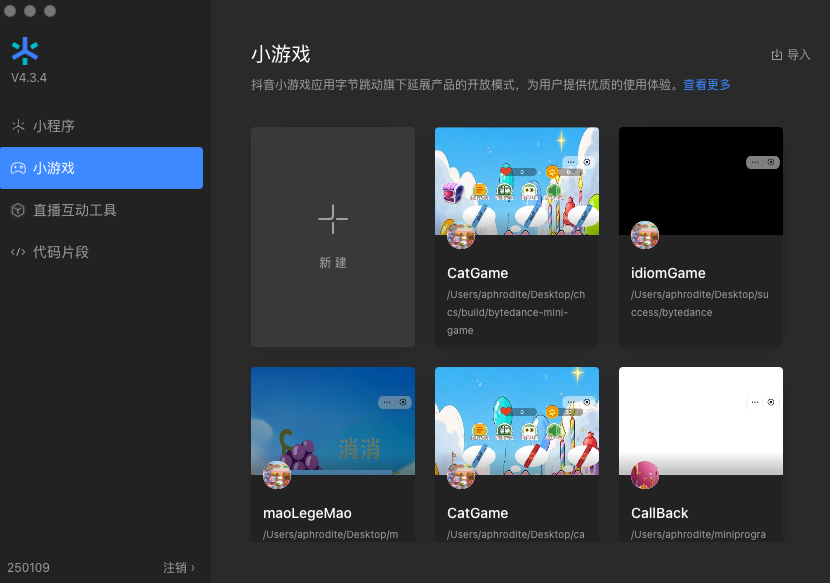Click 注销 to log out
This screenshot has height=583, width=830.
click(175, 568)
